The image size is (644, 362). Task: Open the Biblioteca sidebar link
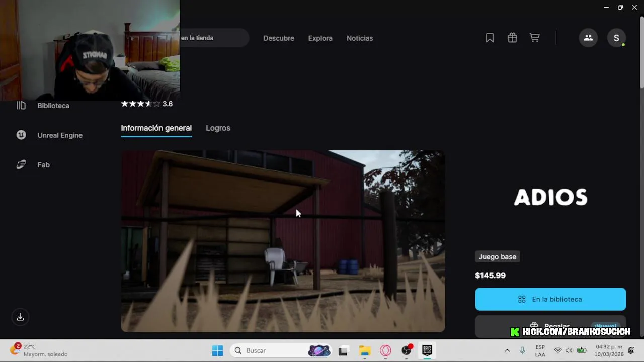click(53, 106)
